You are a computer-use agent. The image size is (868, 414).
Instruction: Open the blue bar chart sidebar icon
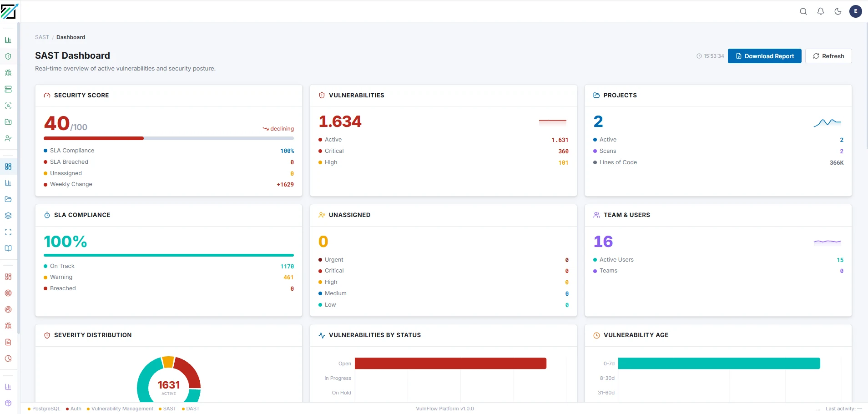pyautogui.click(x=8, y=183)
